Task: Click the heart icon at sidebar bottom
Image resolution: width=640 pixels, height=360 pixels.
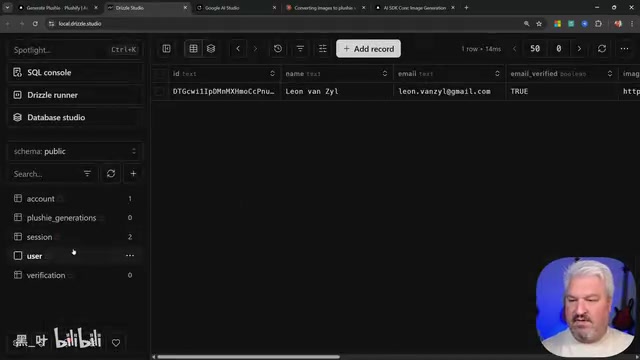Action: pos(116,343)
